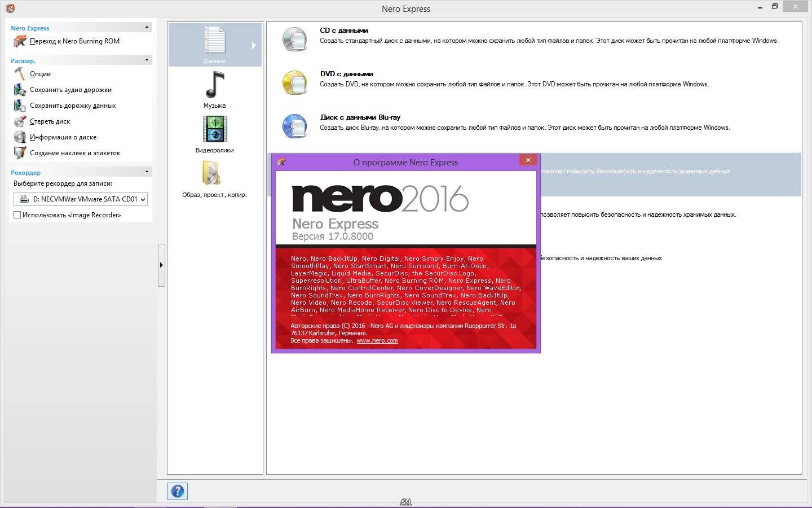The image size is (812, 508).
Task: Open www.nero.com link in About dialog
Action: [x=377, y=340]
